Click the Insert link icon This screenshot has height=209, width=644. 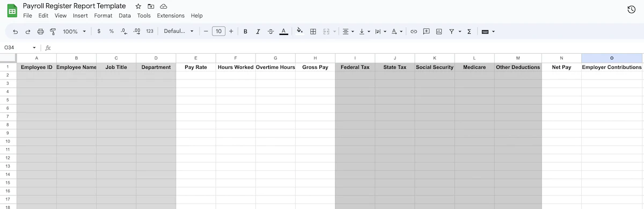pyautogui.click(x=414, y=32)
